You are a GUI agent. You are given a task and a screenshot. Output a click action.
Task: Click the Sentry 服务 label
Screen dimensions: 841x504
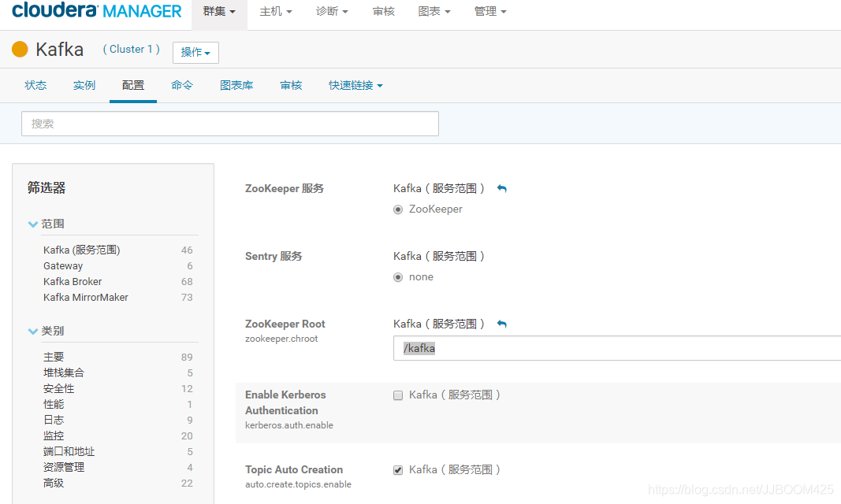click(274, 256)
